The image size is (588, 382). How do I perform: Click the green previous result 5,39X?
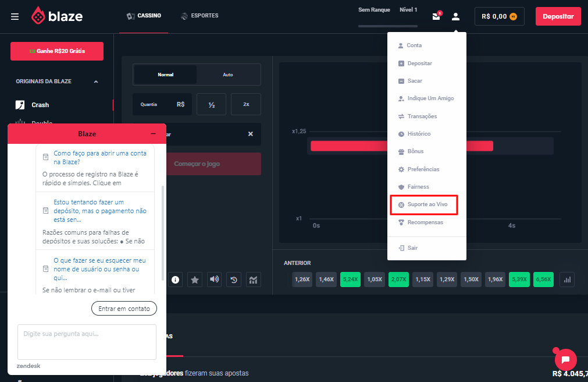[519, 280]
